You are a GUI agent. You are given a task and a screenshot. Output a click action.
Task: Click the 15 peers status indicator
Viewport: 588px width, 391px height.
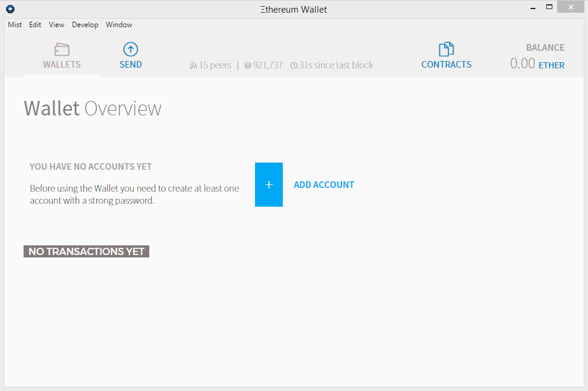pyautogui.click(x=210, y=65)
